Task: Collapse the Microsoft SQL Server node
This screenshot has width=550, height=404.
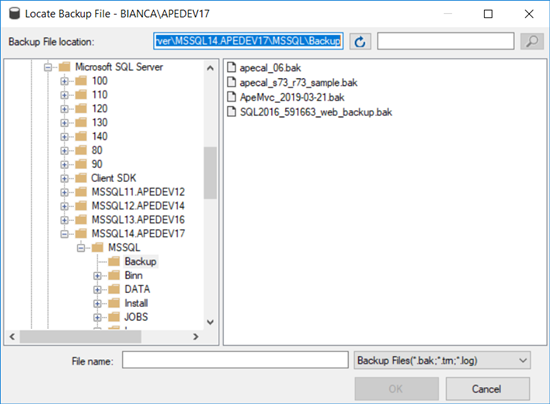Action: coord(48,67)
